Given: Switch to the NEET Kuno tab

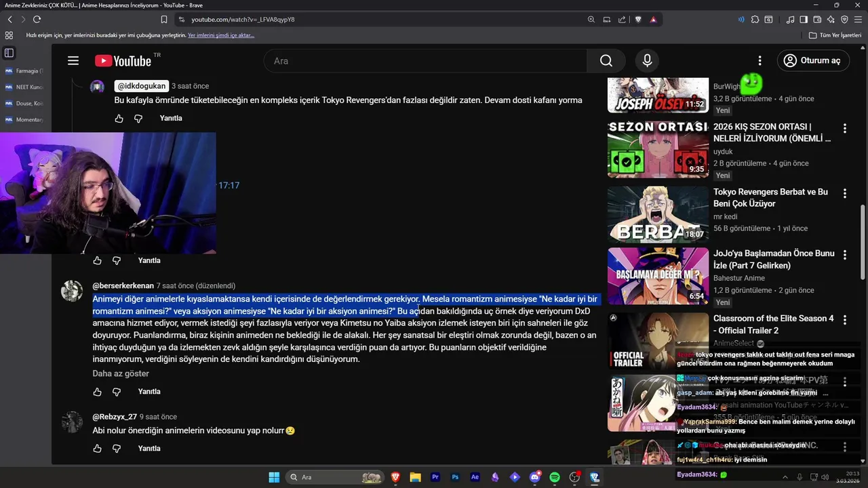Looking at the screenshot, I should (24, 87).
